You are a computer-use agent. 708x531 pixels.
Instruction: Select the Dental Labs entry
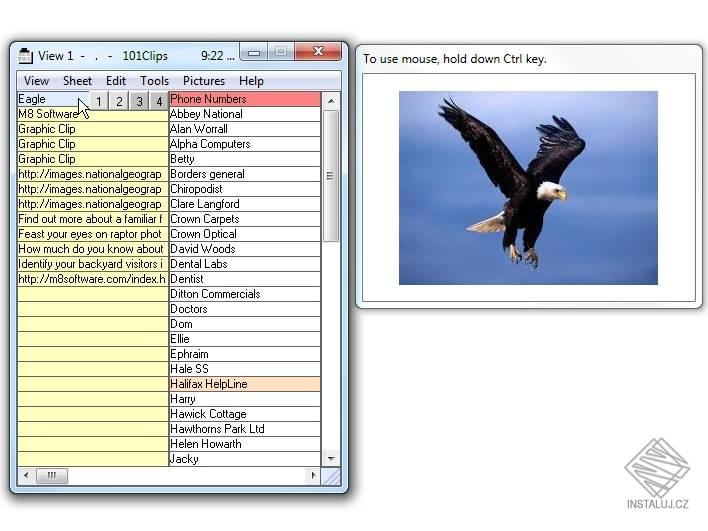tap(245, 264)
